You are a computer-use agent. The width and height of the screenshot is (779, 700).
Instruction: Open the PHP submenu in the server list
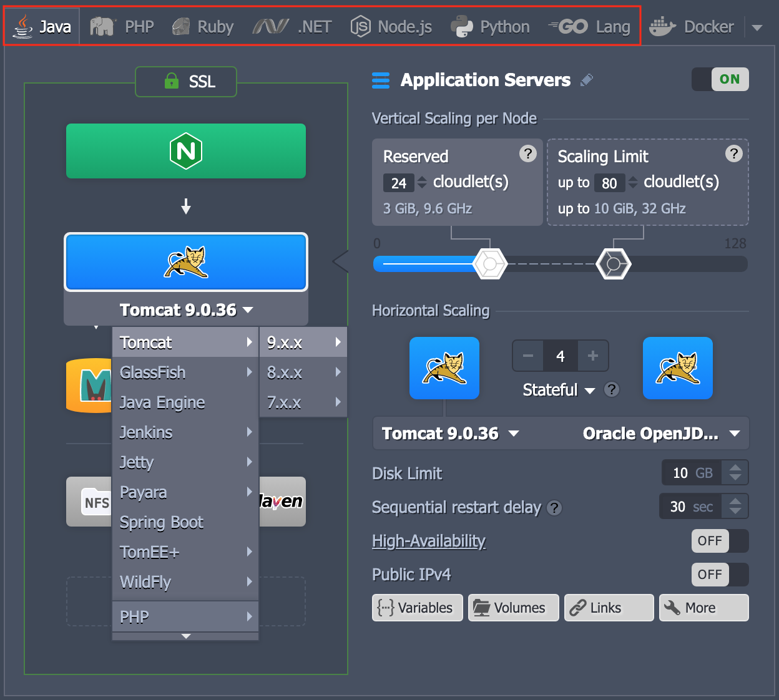coord(185,617)
